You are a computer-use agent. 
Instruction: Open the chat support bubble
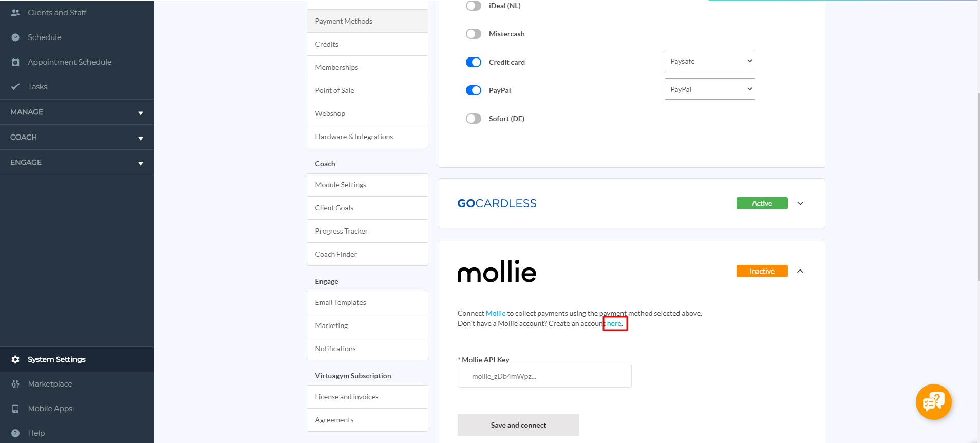pyautogui.click(x=933, y=402)
